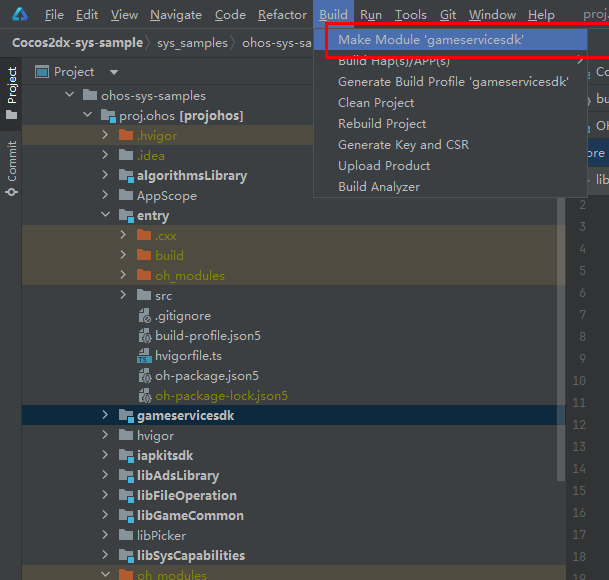Click the libGameCommon module icon

[x=126, y=516]
